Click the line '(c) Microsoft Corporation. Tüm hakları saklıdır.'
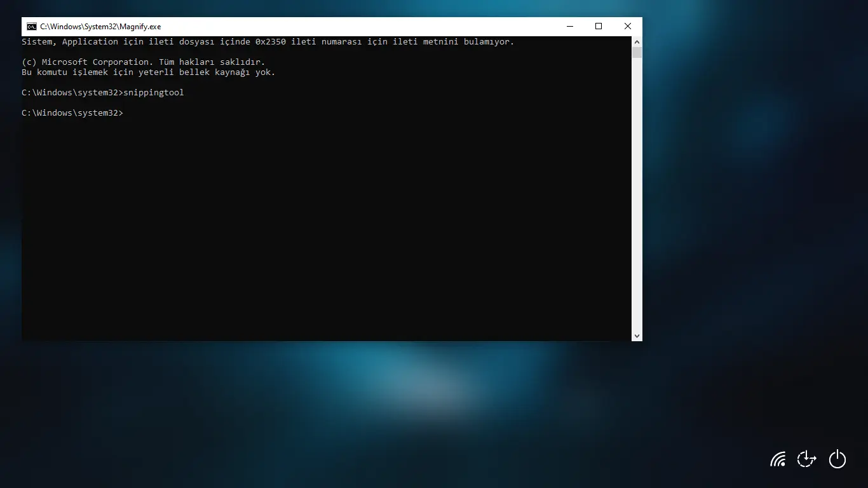 pos(144,62)
